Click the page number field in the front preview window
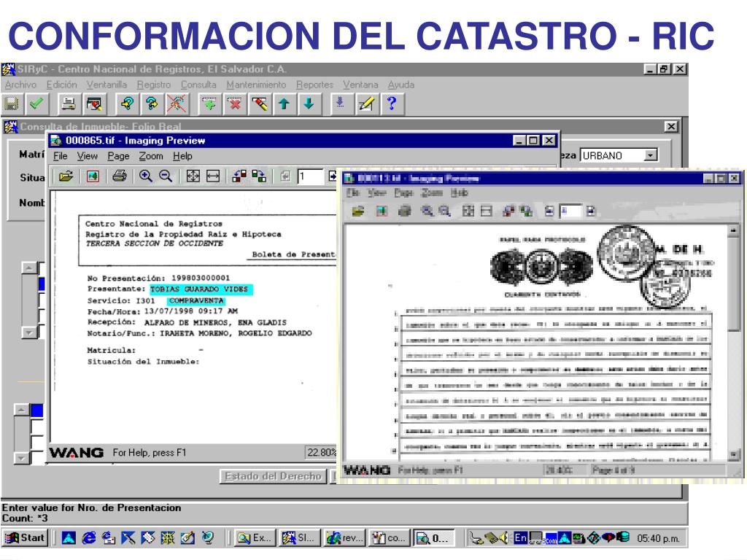747x560 pixels. [x=570, y=211]
